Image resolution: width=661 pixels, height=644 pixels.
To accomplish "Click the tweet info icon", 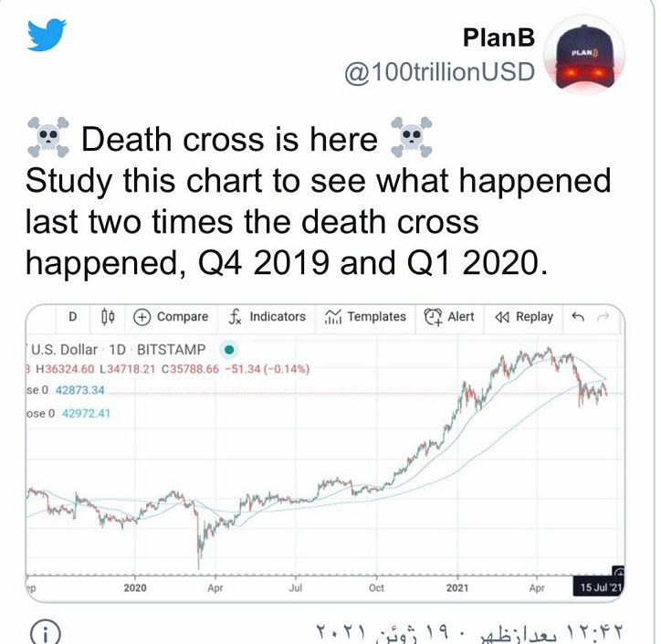I will point(46,631).
